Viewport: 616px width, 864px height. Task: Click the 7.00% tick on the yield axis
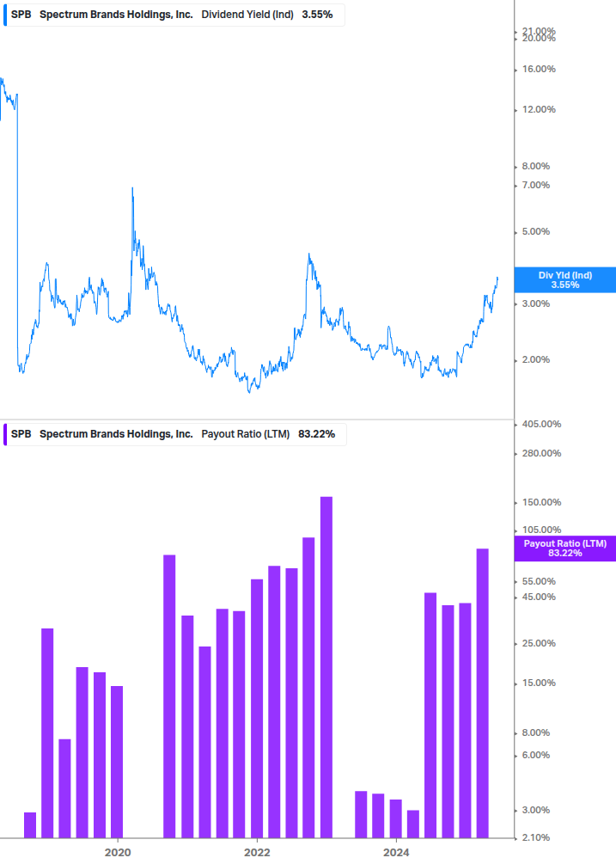pos(535,185)
